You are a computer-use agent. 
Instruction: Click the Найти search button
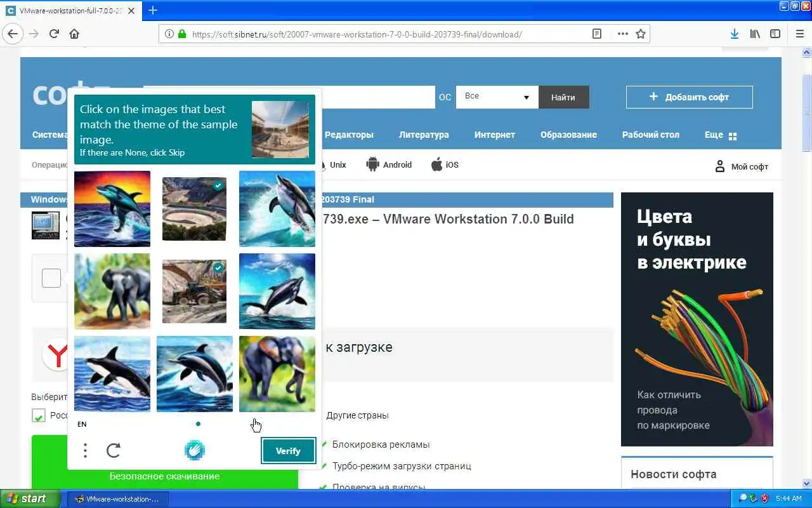point(563,97)
